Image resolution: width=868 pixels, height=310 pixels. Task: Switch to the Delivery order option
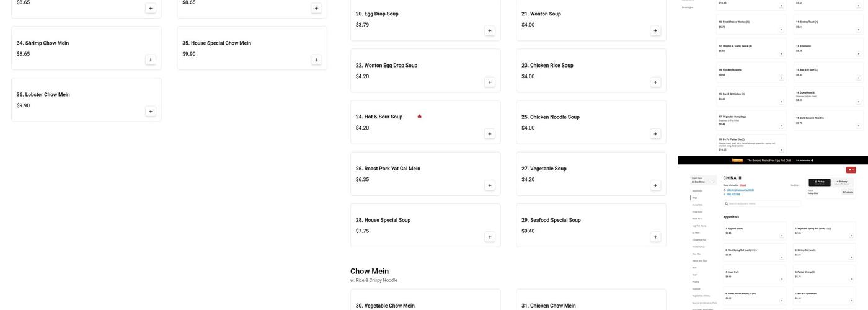(x=841, y=182)
